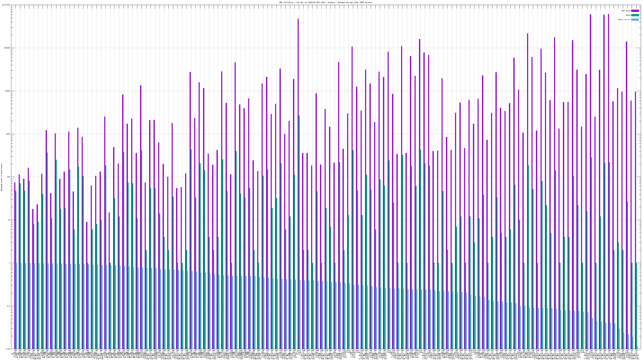Click the 'Message Count or Spam Score' axis label

(x=1, y=177)
